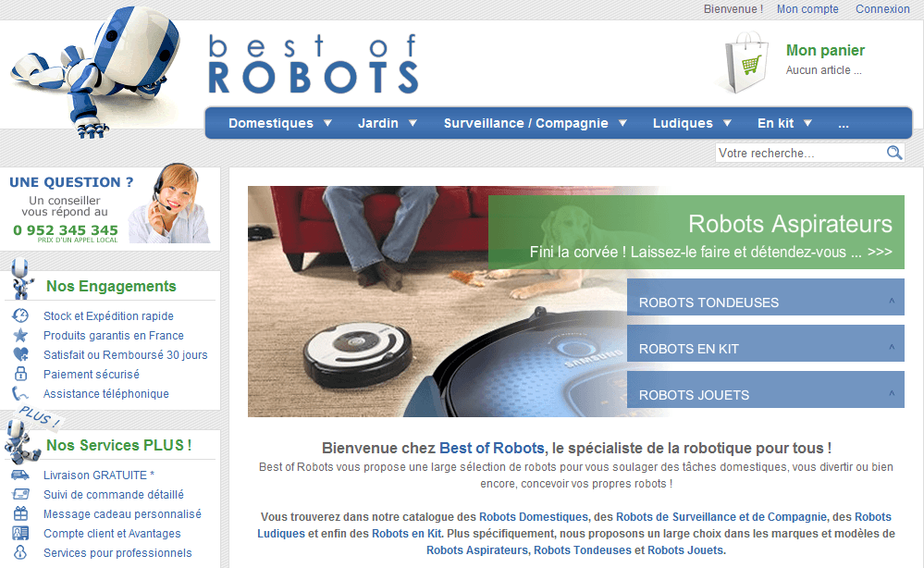Open the Surveillance / Compagnie menu

[525, 123]
